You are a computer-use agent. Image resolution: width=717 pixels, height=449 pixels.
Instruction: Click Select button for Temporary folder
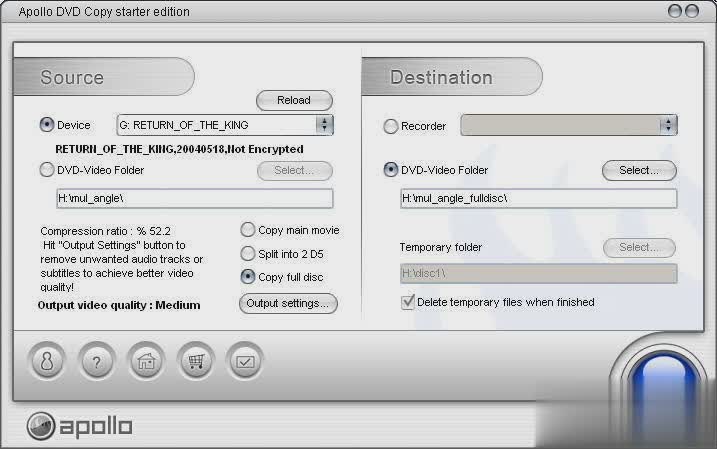639,247
